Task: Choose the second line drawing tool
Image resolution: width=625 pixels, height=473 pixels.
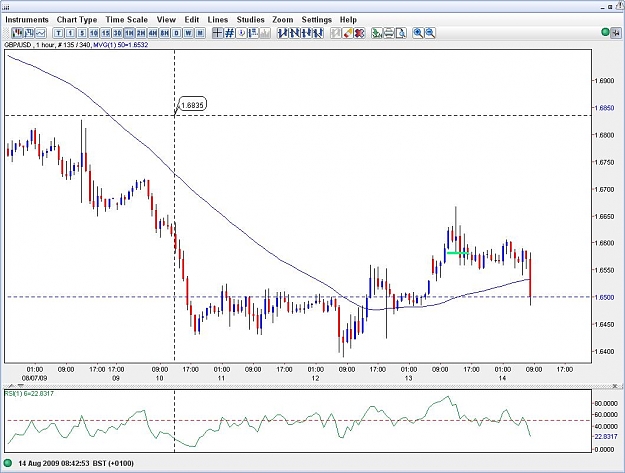Action: click(295, 33)
